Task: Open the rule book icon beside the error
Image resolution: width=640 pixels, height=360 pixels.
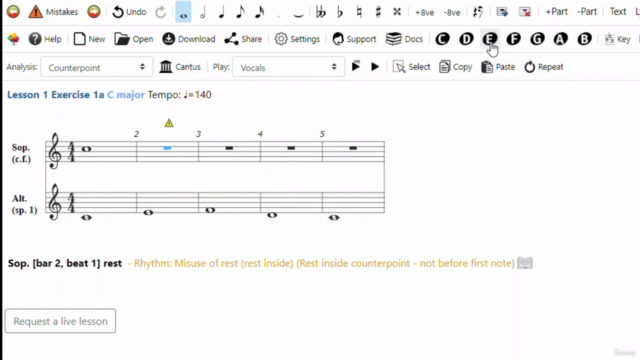Action: click(525, 263)
